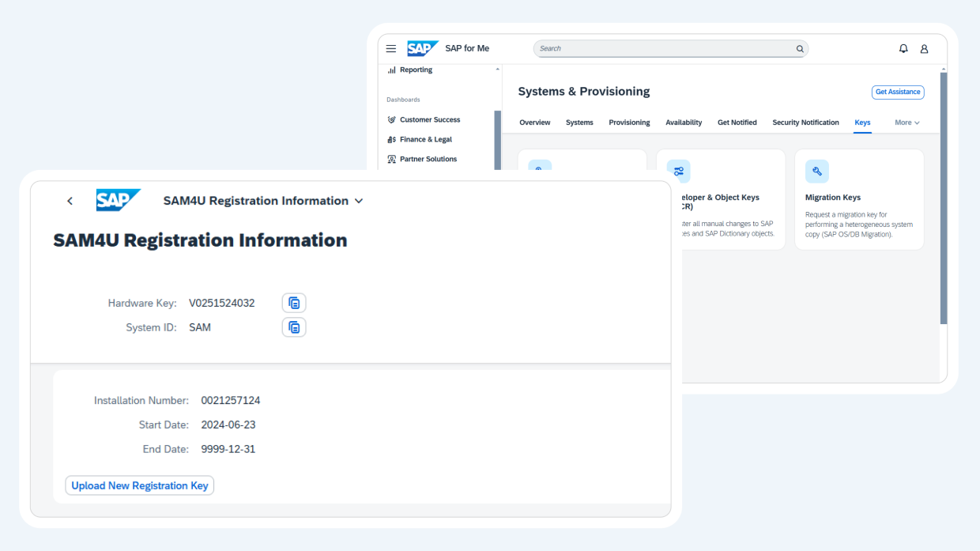
Task: Select the end date 9999-12-31
Action: pos(228,449)
